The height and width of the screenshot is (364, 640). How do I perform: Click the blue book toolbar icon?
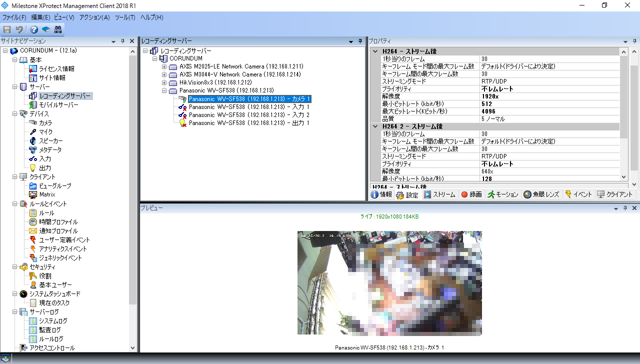(x=46, y=29)
